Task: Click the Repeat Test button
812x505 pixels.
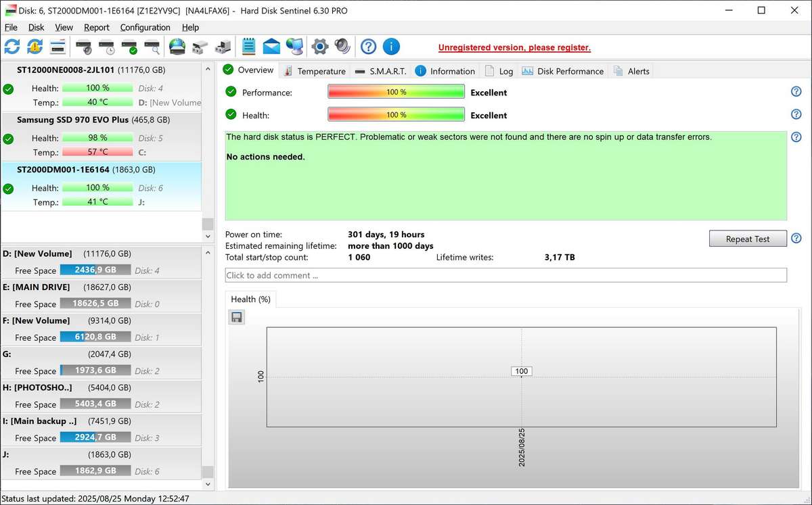Action: [x=747, y=239]
